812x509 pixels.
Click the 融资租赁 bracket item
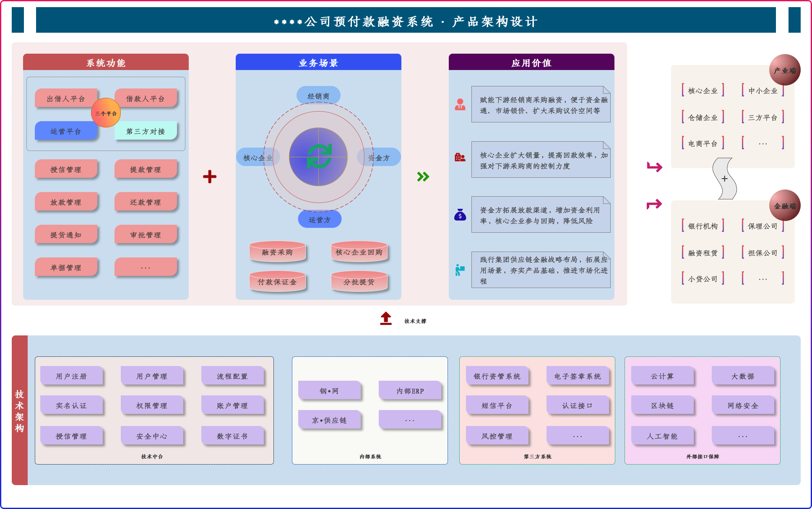703,252
